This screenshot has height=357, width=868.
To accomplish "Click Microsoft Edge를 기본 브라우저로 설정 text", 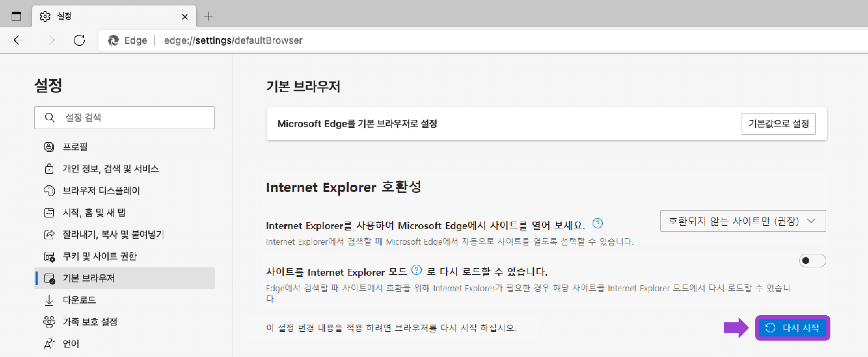I will click(x=357, y=123).
